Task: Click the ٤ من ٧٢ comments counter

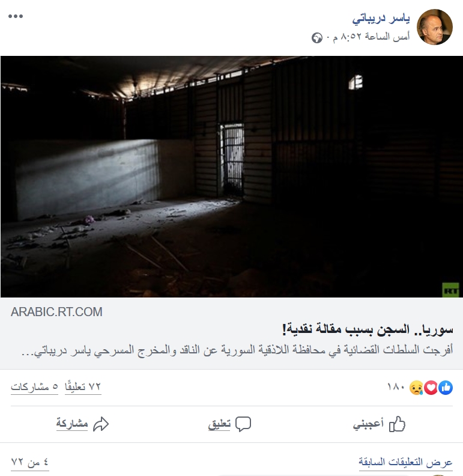Action: click(30, 462)
